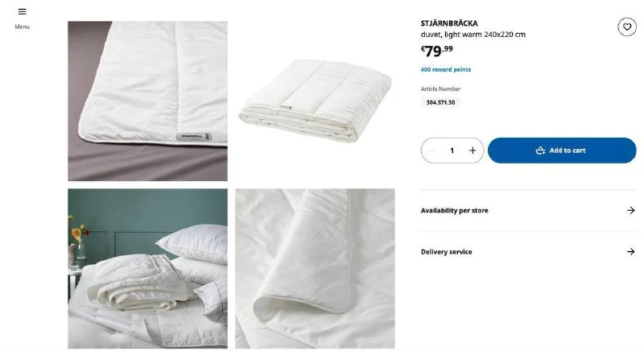
Task: Open the bedroom scene with pillows photo
Action: 147,269
